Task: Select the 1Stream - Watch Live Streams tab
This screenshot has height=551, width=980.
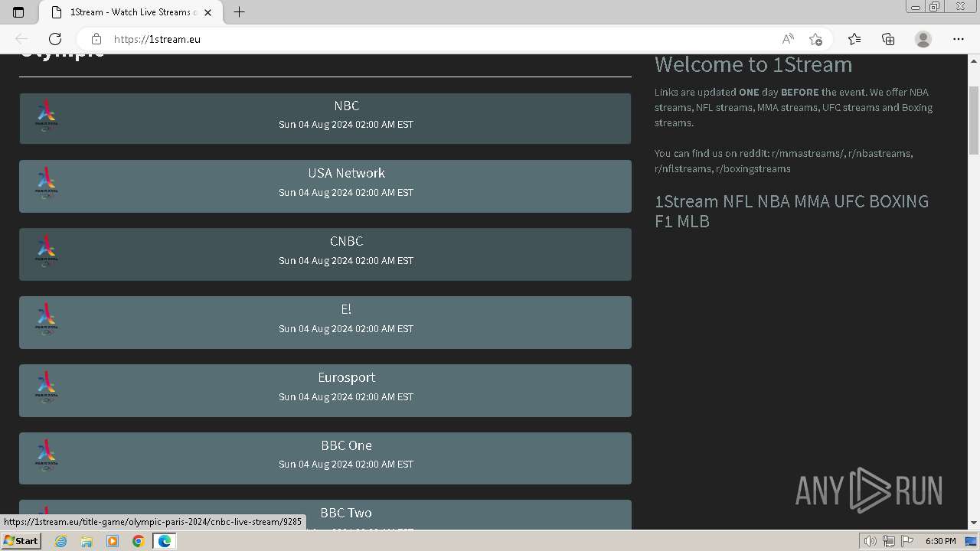Action: 132,12
